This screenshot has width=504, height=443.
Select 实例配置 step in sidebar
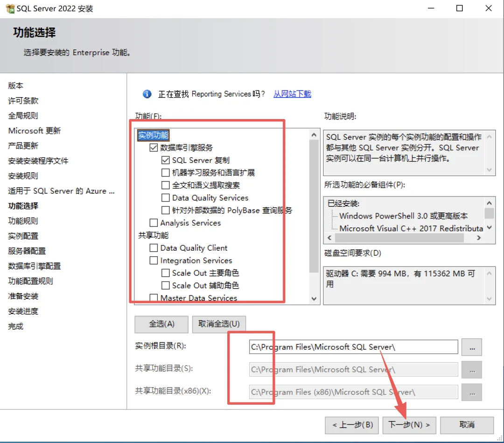click(x=23, y=236)
